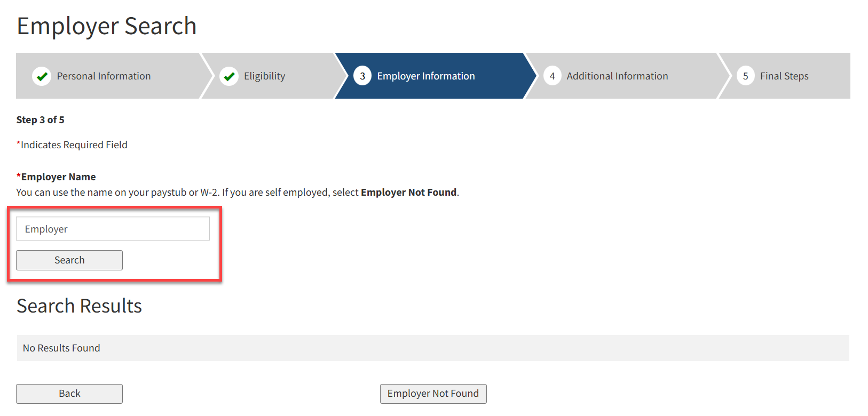
Task: Click the Employer Search page heading
Action: tap(107, 26)
